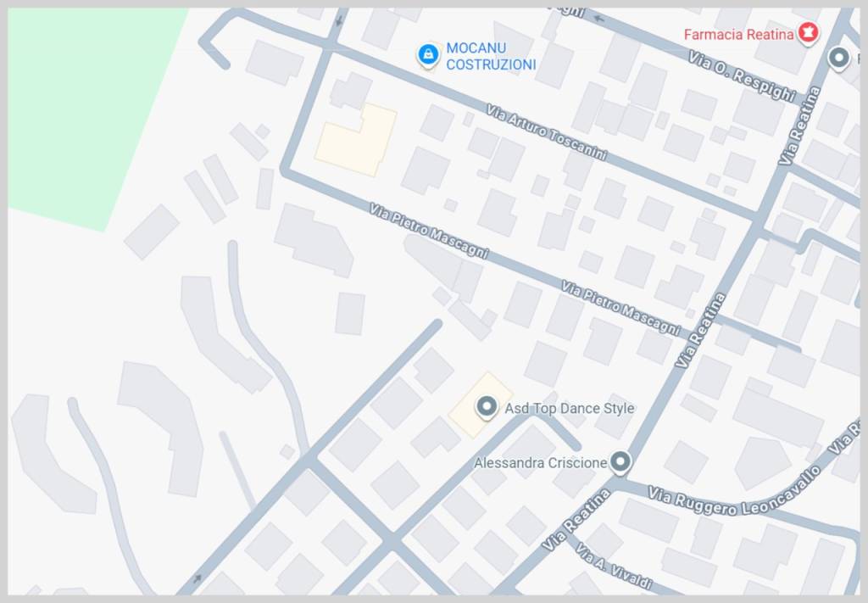The height and width of the screenshot is (603, 868).
Task: Open the MOCANU COSTRUZIONI text label
Action: click(491, 57)
